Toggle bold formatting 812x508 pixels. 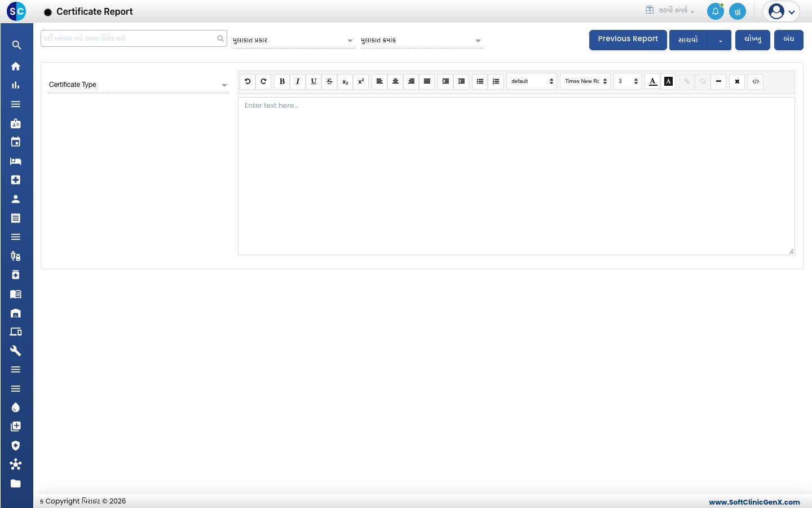point(282,81)
